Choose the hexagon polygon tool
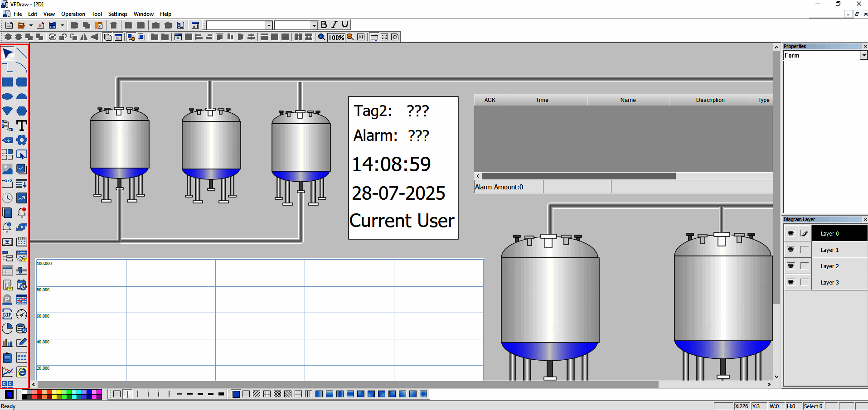This screenshot has width=868, height=410. click(22, 111)
